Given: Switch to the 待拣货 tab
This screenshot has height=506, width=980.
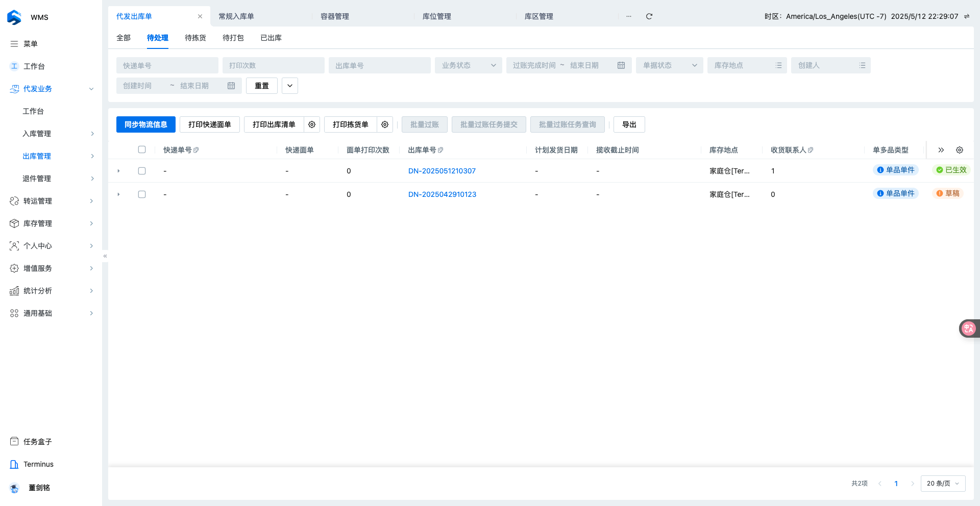Looking at the screenshot, I should [x=195, y=38].
